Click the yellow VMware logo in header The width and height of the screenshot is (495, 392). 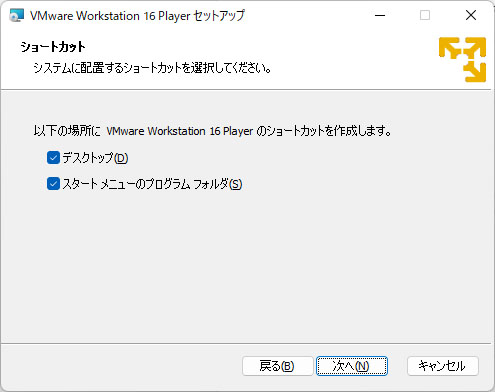click(x=462, y=59)
